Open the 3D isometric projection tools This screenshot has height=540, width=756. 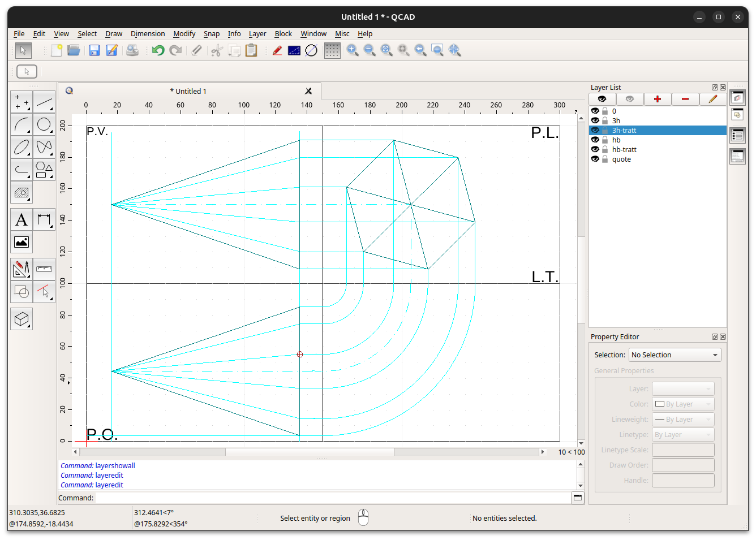pos(22,319)
